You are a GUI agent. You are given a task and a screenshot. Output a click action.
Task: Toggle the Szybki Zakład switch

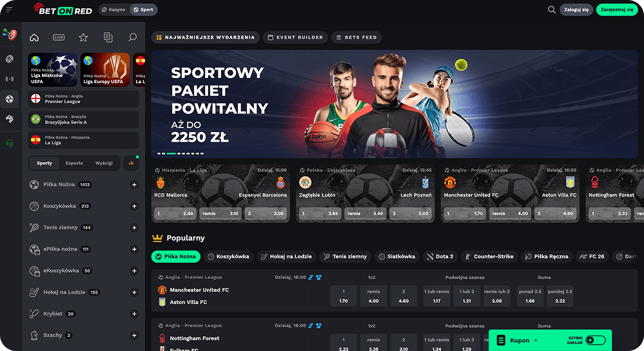click(596, 340)
